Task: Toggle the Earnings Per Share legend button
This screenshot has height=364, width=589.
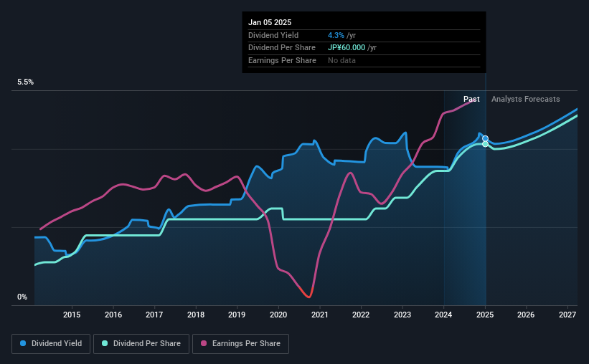Action: coord(240,344)
